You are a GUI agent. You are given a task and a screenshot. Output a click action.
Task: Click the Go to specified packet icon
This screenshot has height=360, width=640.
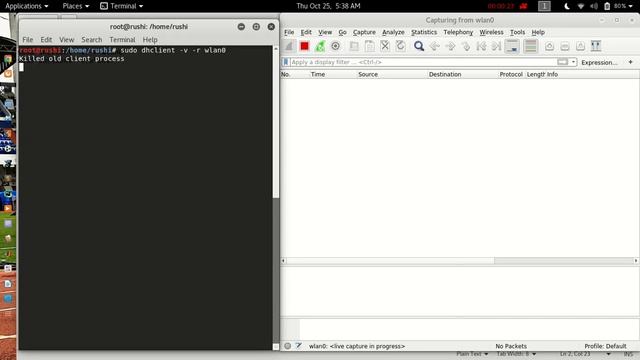tap(466, 46)
